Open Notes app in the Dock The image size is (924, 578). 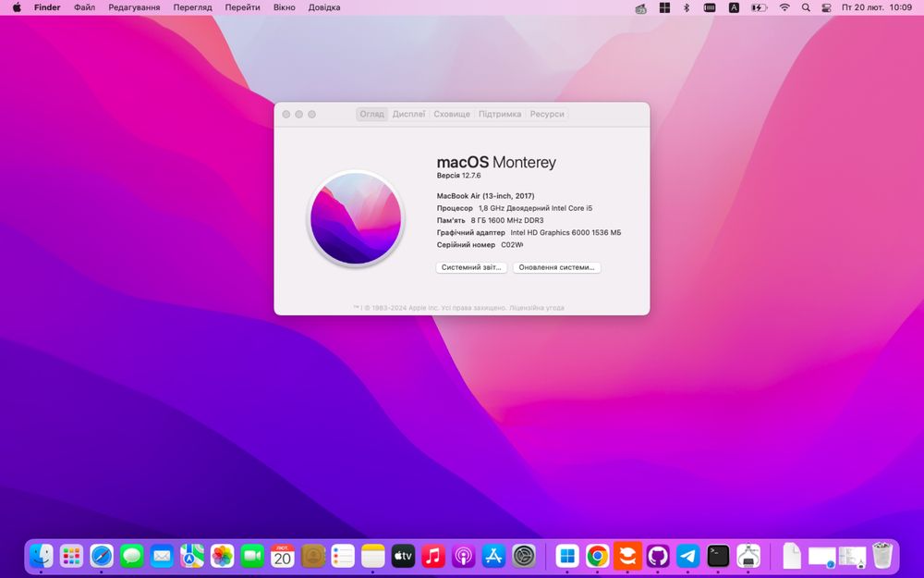coord(372,556)
